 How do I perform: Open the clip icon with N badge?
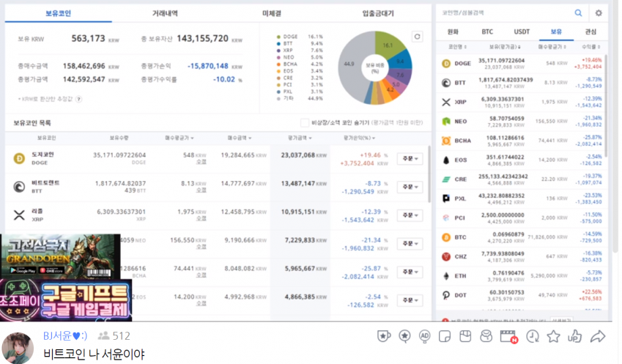pyautogui.click(x=509, y=337)
